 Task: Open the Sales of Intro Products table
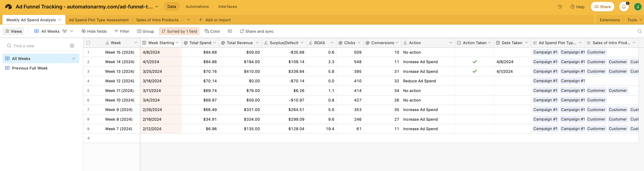pyautogui.click(x=158, y=20)
